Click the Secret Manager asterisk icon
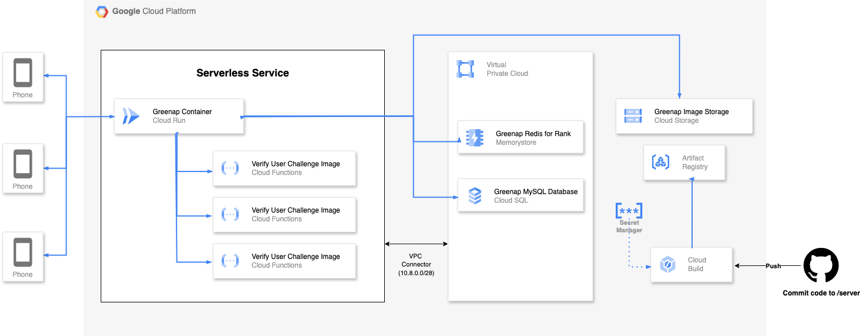The height and width of the screenshot is (336, 868). (629, 210)
